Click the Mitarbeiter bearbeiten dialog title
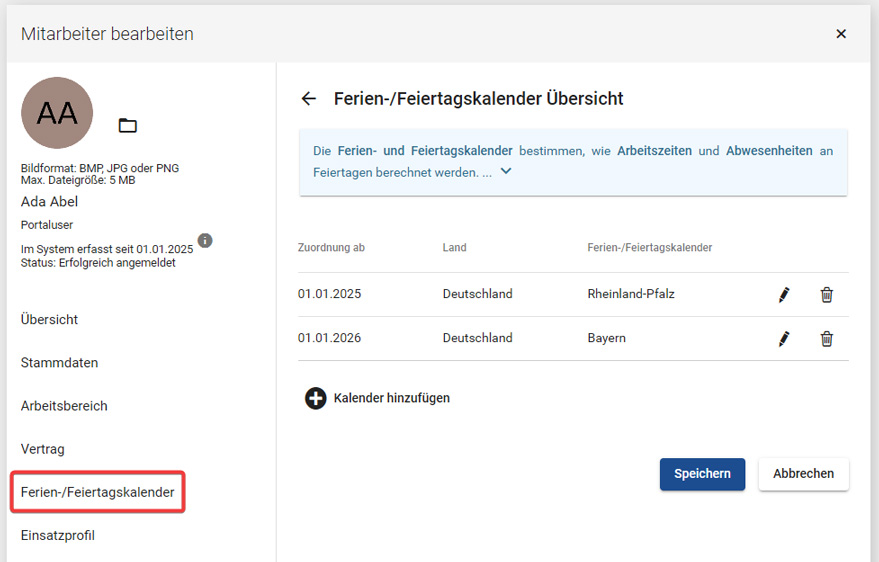The image size is (879, 562). pos(107,34)
